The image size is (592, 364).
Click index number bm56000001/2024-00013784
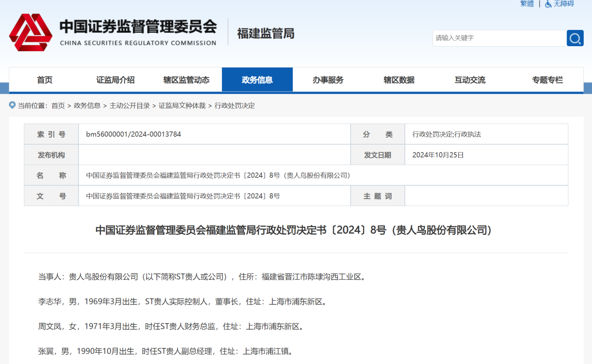tap(134, 134)
